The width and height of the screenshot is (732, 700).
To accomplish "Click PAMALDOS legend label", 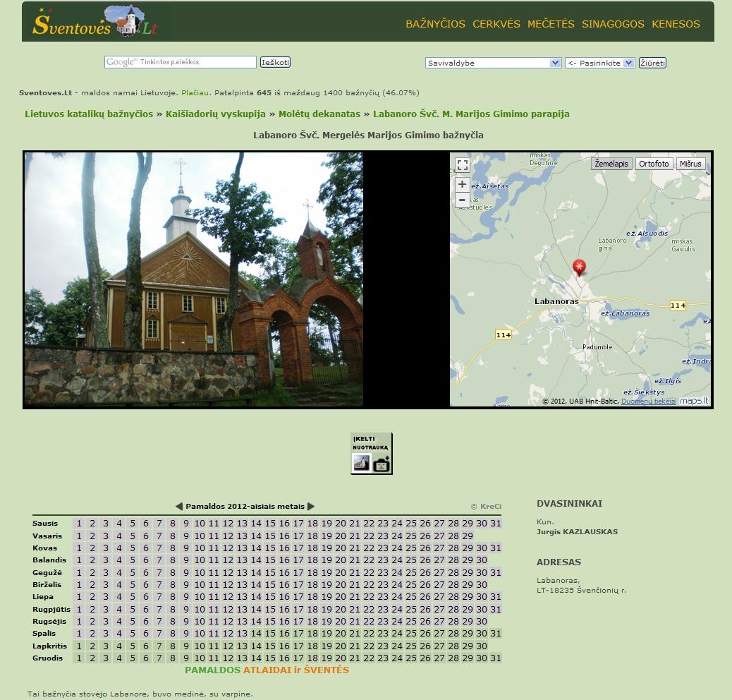I will coord(212,670).
